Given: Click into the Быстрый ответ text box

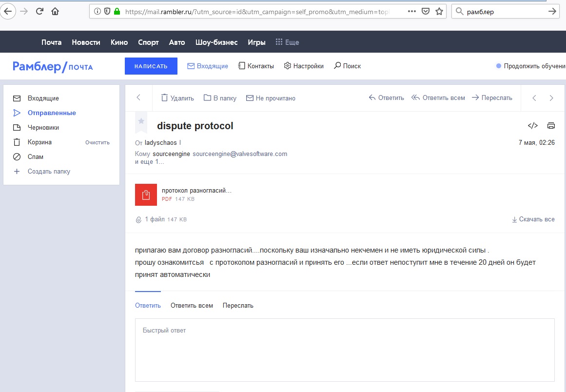Looking at the screenshot, I should [345, 350].
